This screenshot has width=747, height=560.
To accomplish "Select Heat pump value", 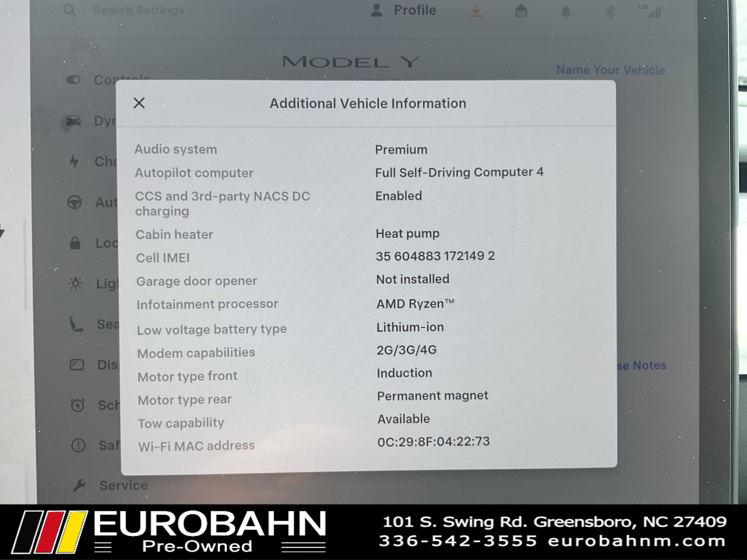I will pos(408,234).
